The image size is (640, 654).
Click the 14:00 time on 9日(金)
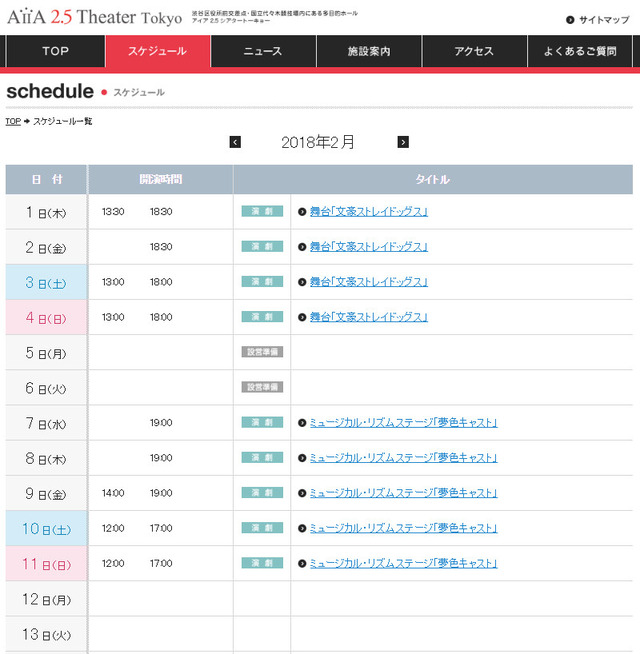(113, 493)
